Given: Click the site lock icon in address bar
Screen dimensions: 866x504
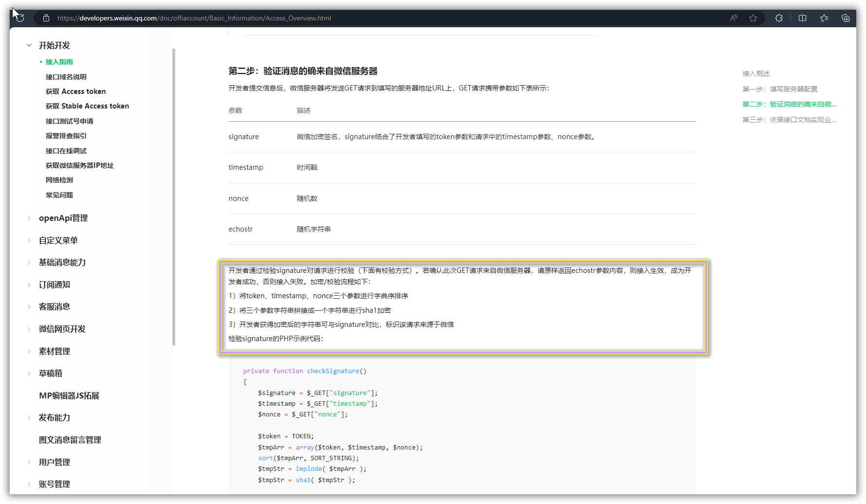Looking at the screenshot, I should point(46,18).
